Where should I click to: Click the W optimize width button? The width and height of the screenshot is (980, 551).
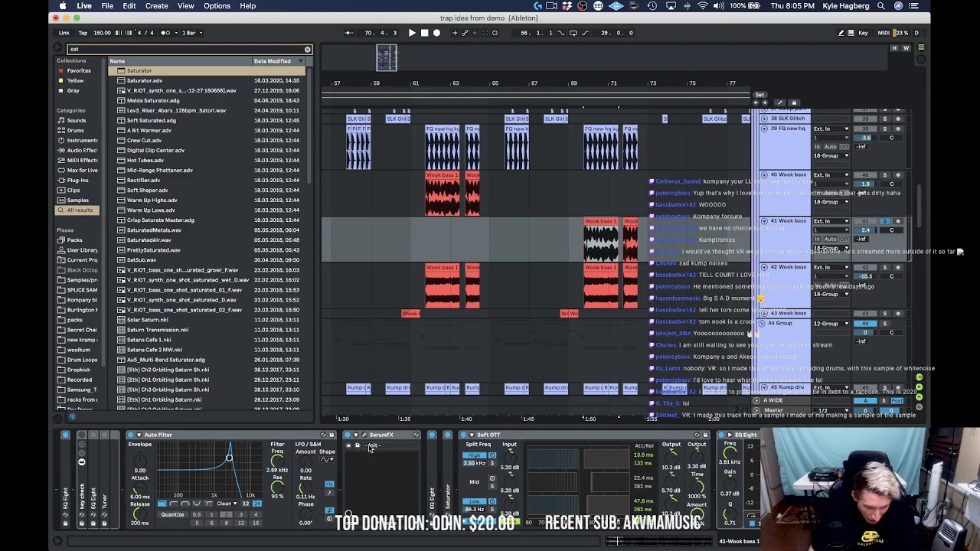pos(906,48)
